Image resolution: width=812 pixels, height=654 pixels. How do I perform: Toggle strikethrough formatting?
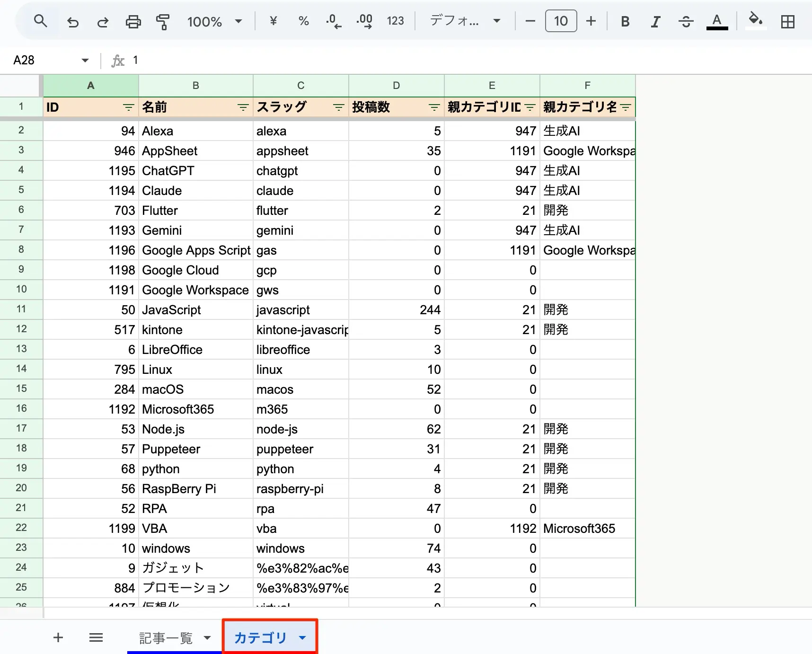point(686,22)
